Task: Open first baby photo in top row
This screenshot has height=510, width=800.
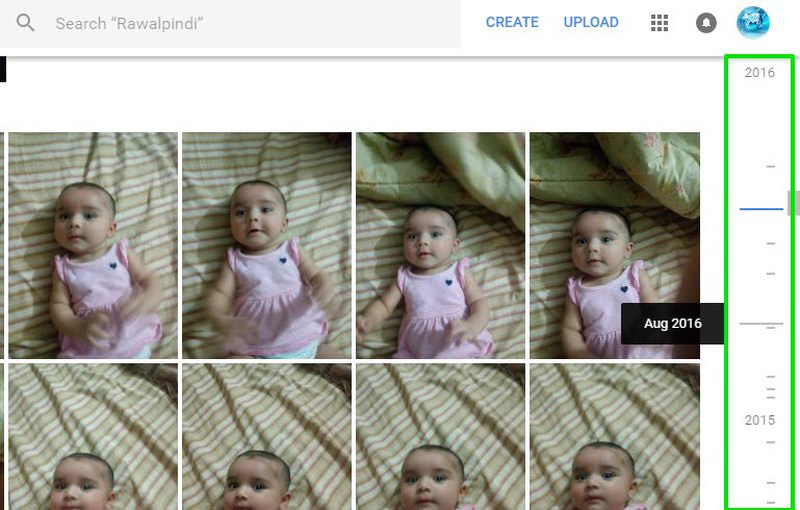Action: [x=93, y=245]
